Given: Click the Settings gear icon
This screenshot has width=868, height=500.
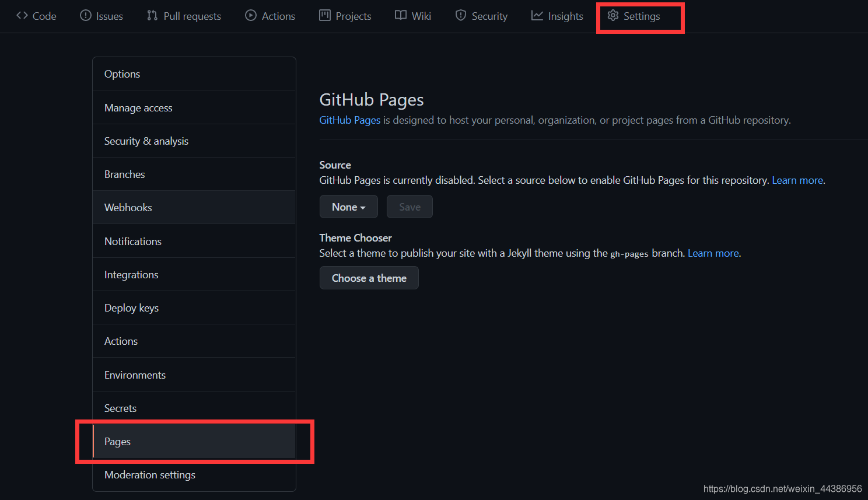Looking at the screenshot, I should pos(613,16).
